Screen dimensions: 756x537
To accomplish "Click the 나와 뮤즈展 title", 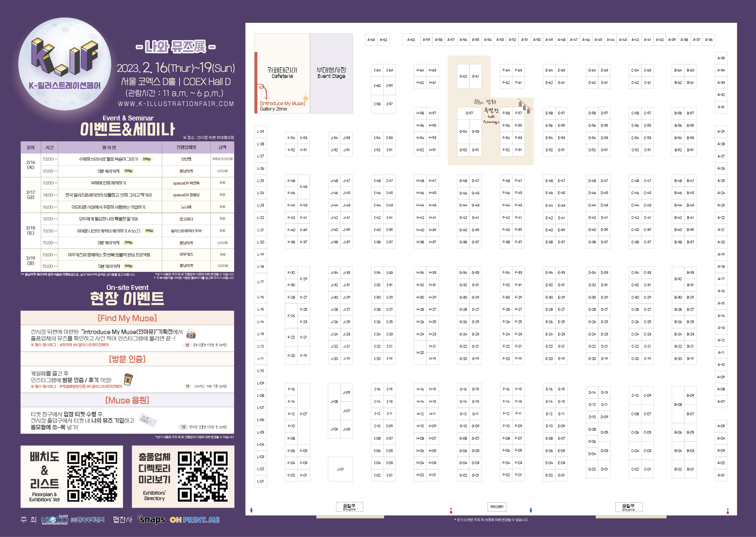I will tap(176, 47).
